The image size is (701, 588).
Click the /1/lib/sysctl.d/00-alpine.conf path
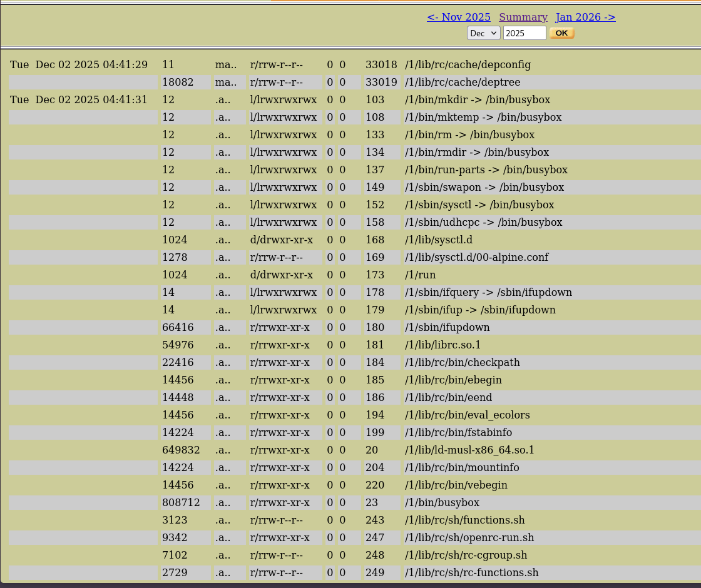[476, 257]
